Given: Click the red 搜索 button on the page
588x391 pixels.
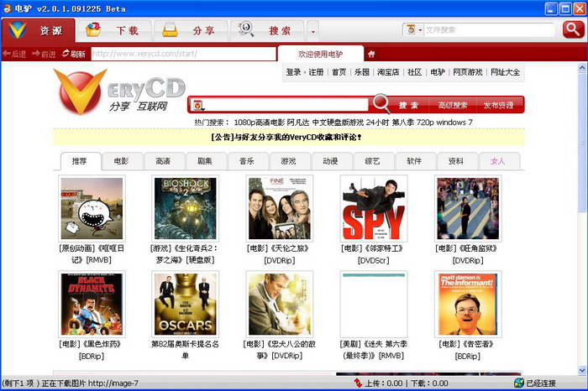Looking at the screenshot, I should pos(408,105).
